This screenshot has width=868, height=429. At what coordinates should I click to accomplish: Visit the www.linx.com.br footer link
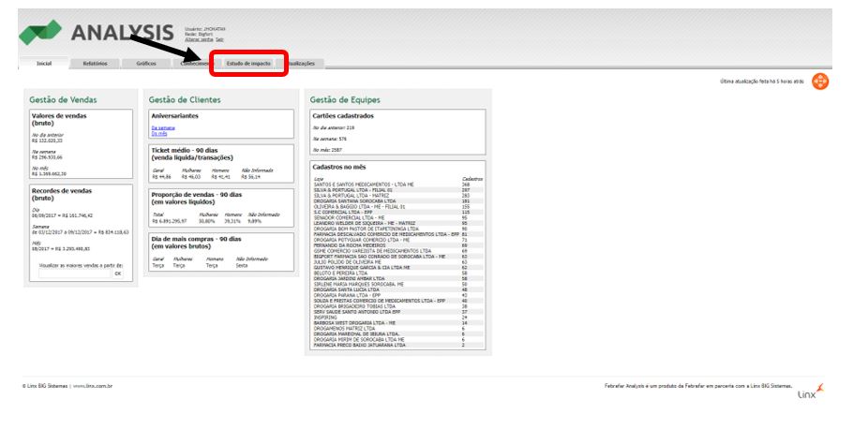[93, 385]
